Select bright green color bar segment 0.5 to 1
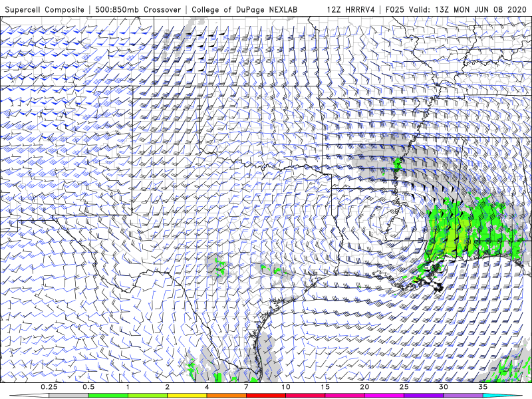 point(108,396)
